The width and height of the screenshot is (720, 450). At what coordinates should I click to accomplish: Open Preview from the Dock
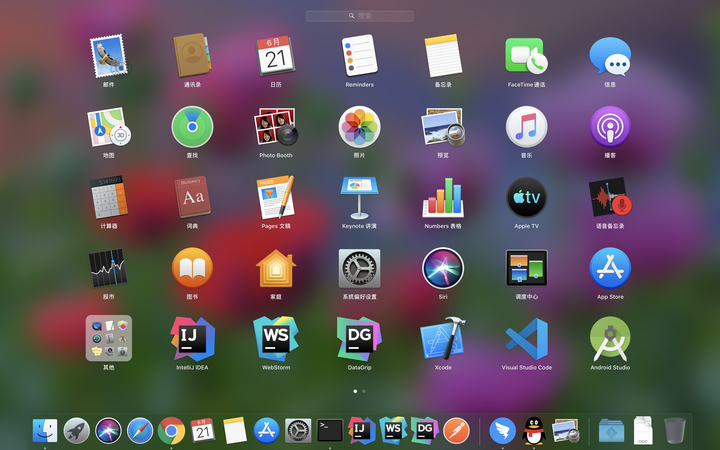(x=565, y=431)
